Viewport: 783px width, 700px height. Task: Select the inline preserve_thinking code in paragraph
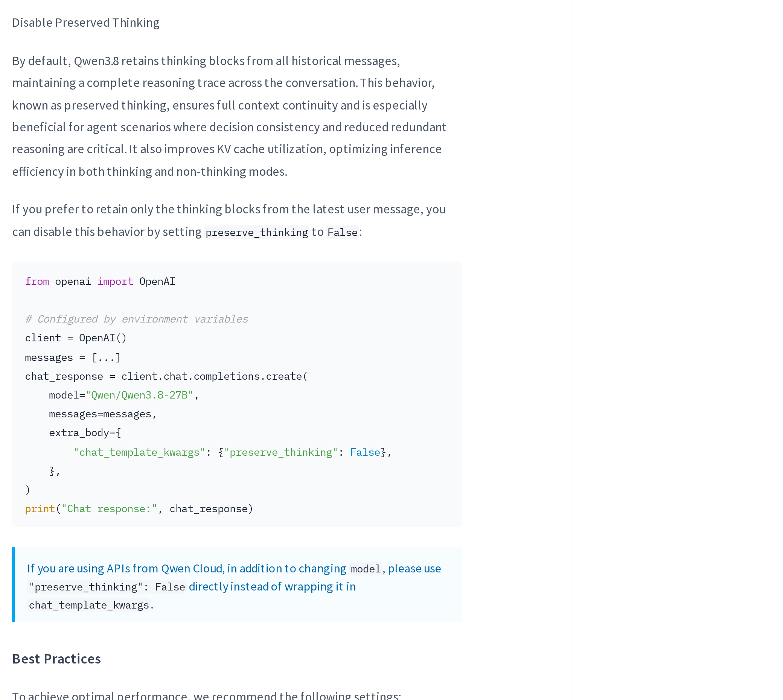pos(257,232)
